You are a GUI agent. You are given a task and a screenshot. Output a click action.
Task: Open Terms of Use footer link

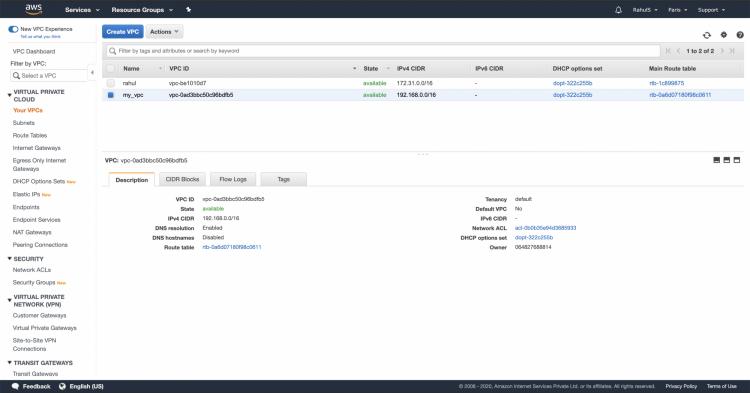coord(722,386)
